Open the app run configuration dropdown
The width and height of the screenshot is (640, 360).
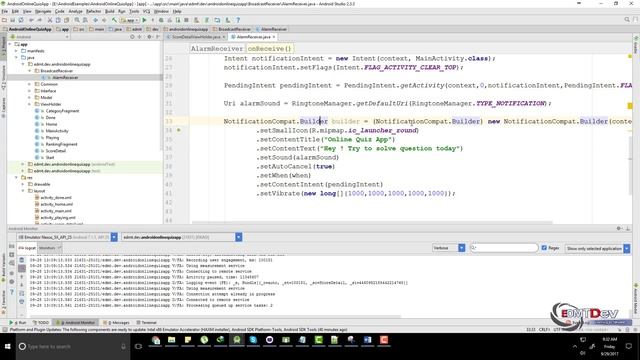point(130,20)
